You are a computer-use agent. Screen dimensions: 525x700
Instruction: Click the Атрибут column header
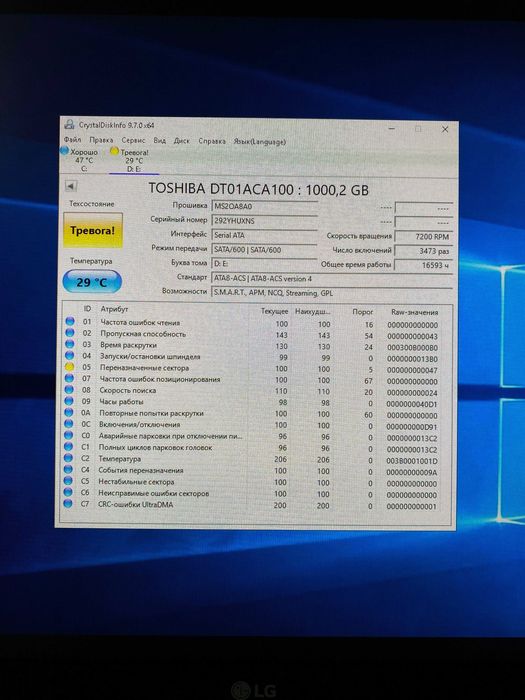point(114,309)
